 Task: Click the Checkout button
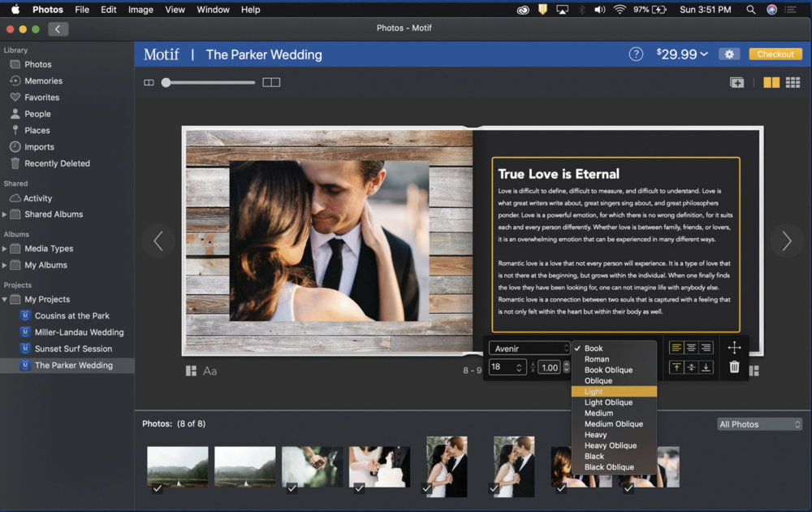775,54
